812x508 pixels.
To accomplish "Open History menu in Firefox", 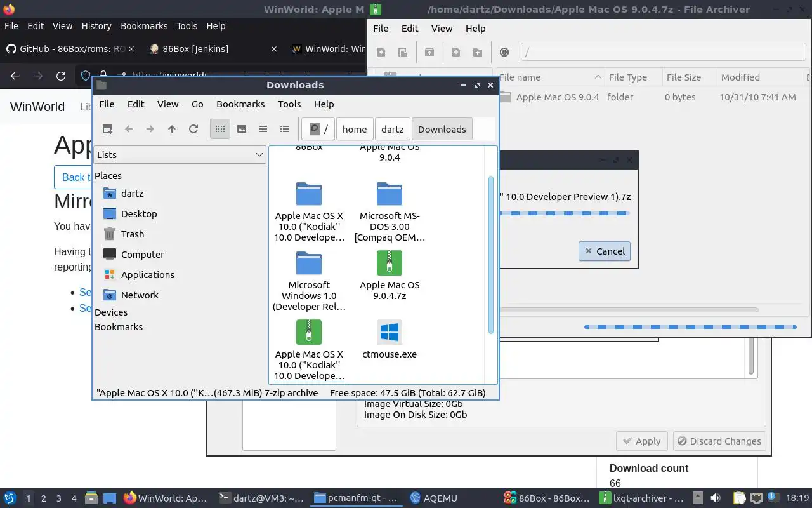I will [96, 26].
